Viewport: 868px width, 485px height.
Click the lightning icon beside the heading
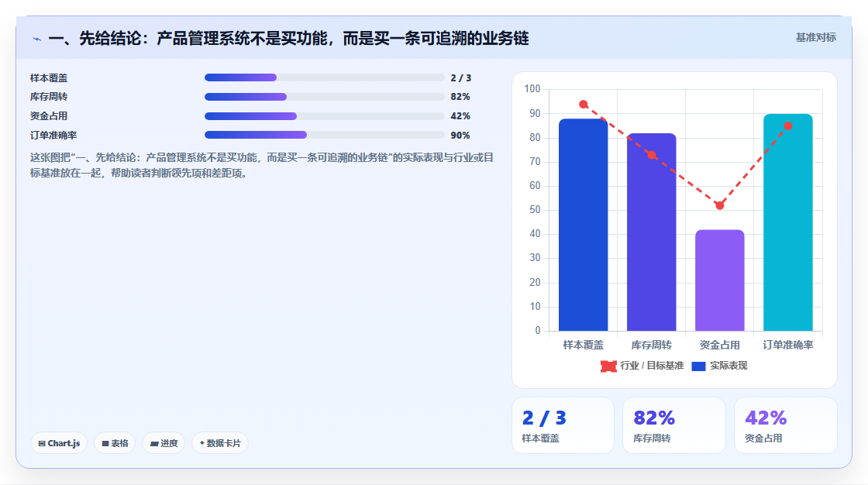pos(36,39)
